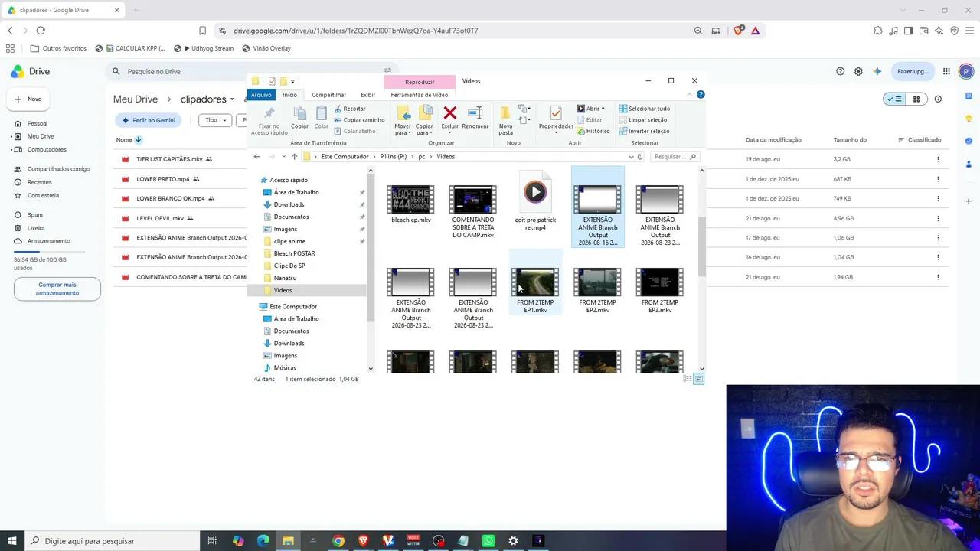Open Drive support help icon
The height and width of the screenshot is (551, 980).
[840, 71]
